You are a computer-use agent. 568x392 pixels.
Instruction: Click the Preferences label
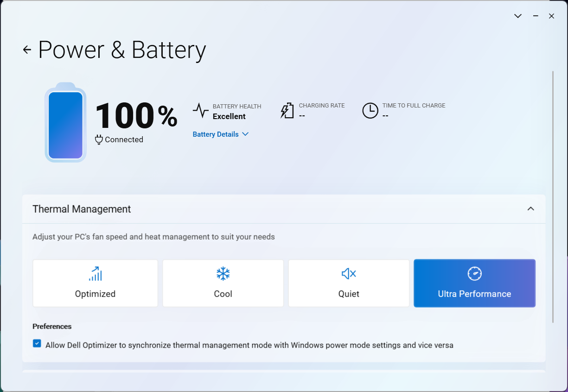coord(52,326)
